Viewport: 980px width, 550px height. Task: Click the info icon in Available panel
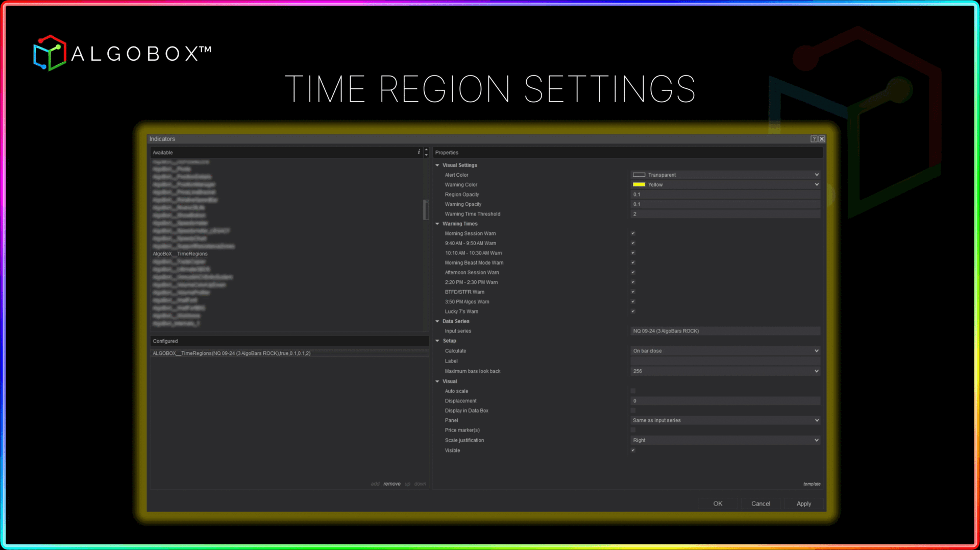pos(419,152)
